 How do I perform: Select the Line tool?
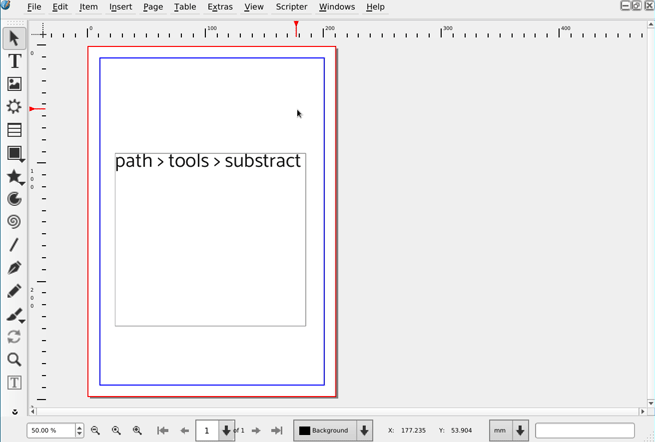[x=14, y=245]
